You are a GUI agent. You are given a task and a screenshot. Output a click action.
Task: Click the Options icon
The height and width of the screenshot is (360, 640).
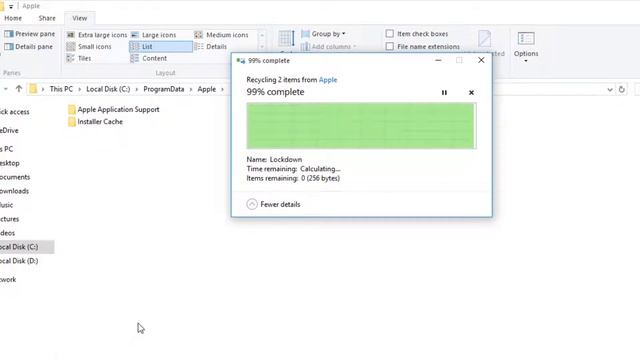[x=526, y=38]
